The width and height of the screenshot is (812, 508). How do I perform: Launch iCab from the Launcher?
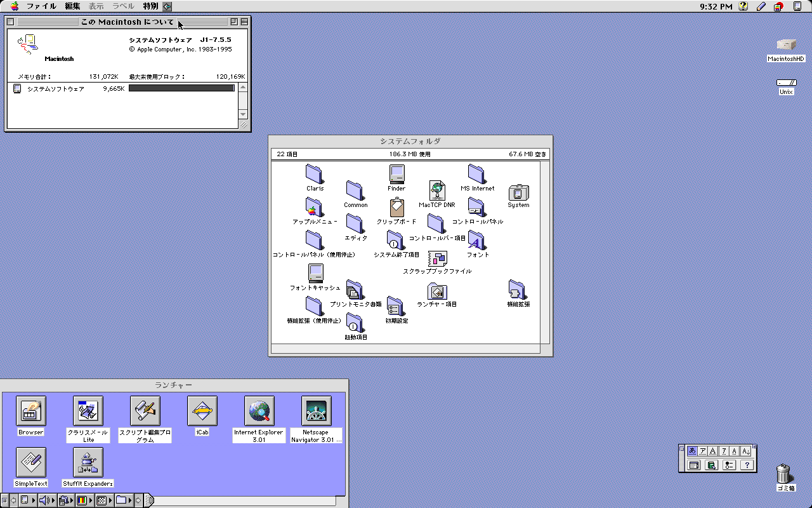pyautogui.click(x=202, y=411)
